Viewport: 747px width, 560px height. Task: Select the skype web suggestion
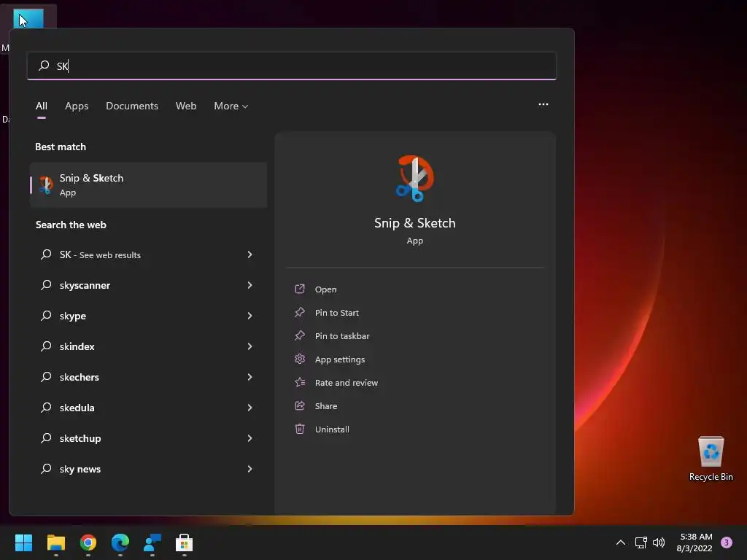pos(148,316)
